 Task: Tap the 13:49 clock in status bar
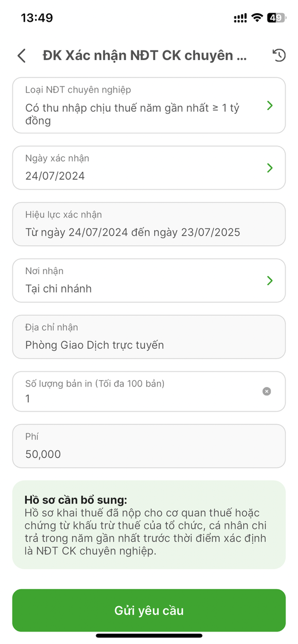point(37,18)
